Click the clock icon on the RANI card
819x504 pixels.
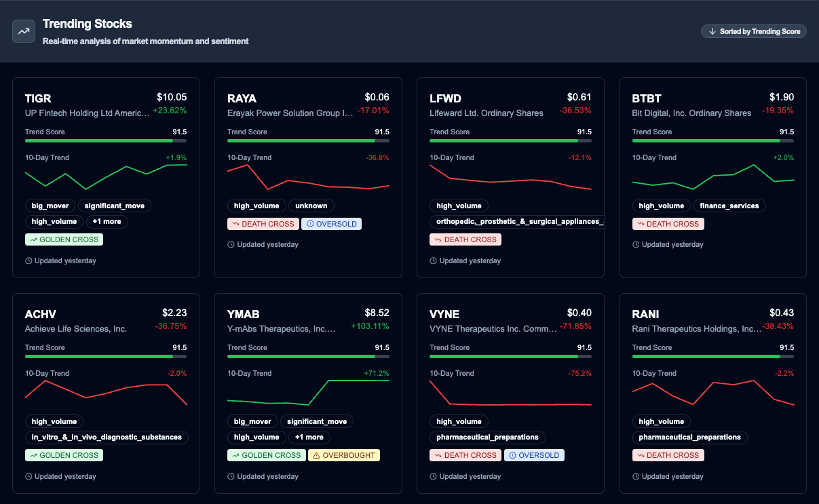click(635, 476)
